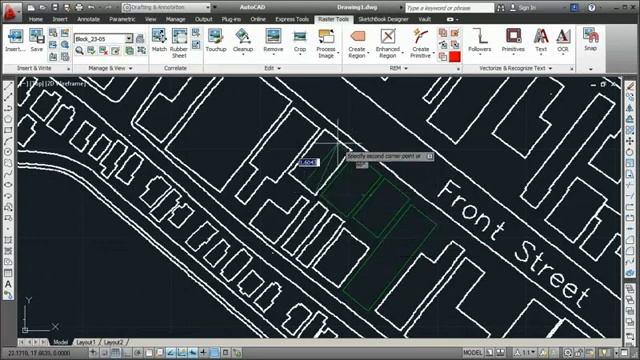Click the Undo arrow in quick access toolbar
640x360 pixels.
(91, 7)
